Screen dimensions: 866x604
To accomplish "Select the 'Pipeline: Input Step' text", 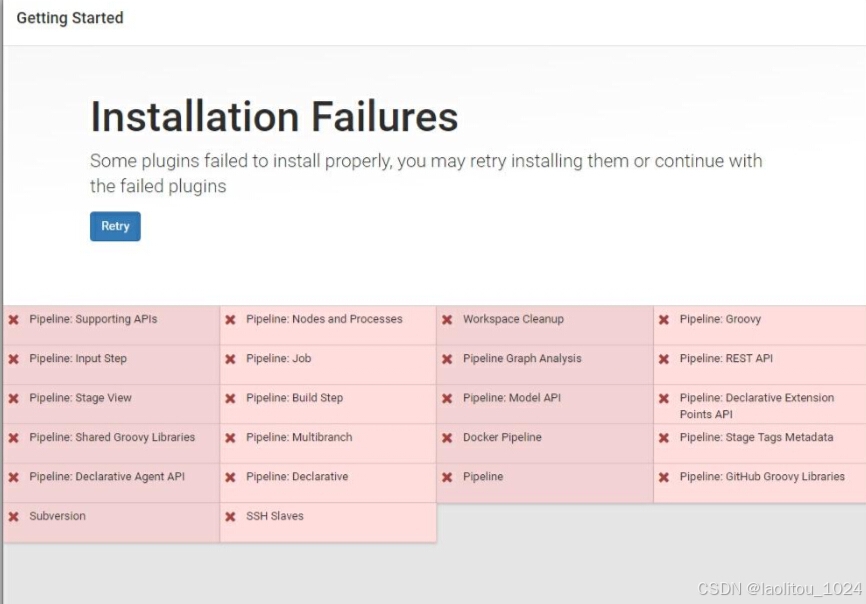I will pyautogui.click(x=78, y=358).
